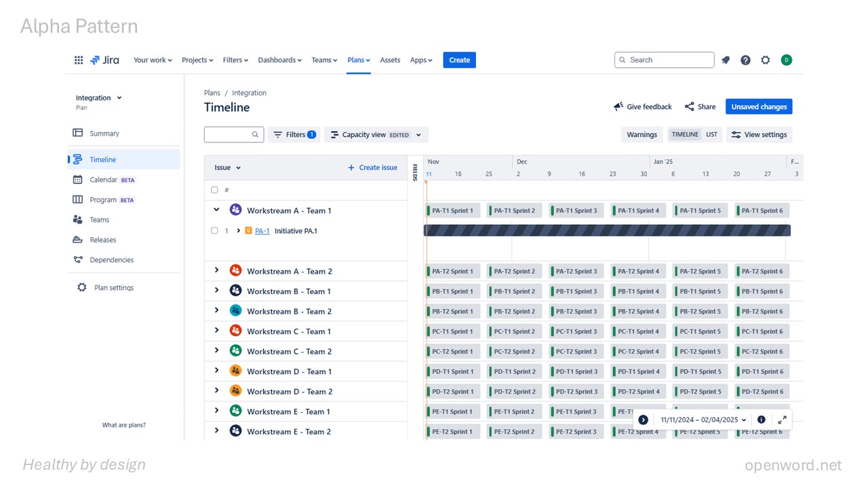Open the Capacity view dropdown

click(x=376, y=134)
